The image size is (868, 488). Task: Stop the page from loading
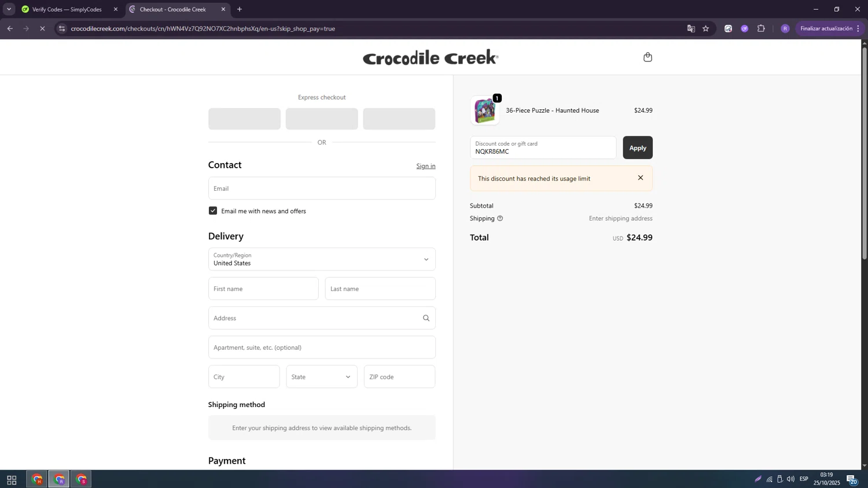click(x=42, y=28)
